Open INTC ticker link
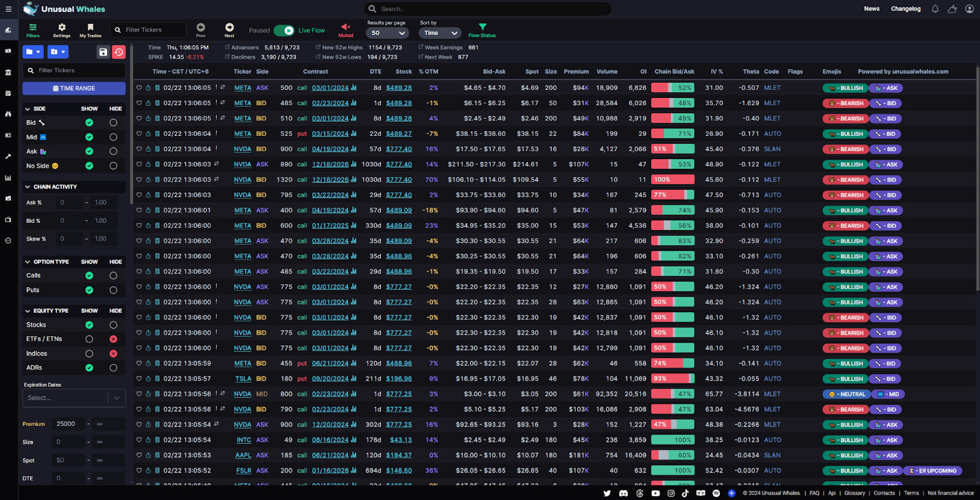Image resolution: width=980 pixels, height=500 pixels. [244, 440]
